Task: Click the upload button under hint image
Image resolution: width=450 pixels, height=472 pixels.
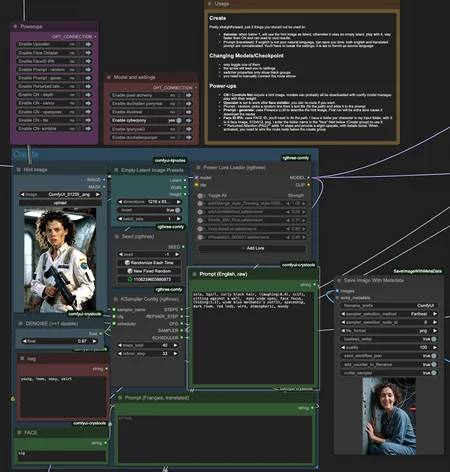Action: coord(60,203)
